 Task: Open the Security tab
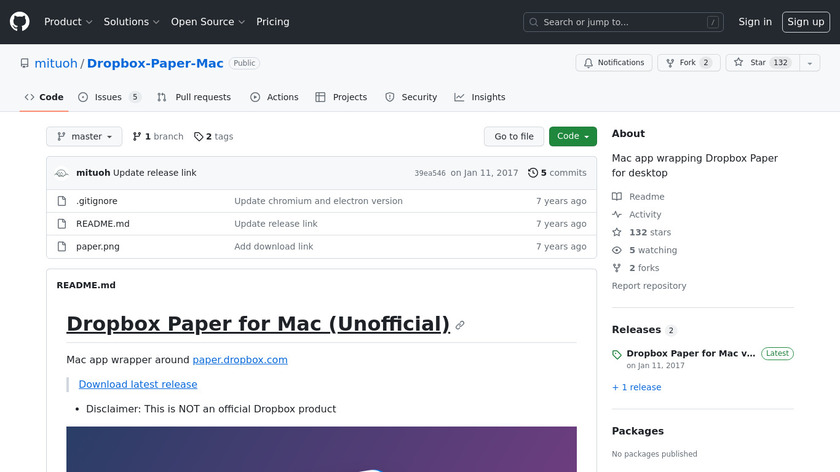pyautogui.click(x=411, y=97)
